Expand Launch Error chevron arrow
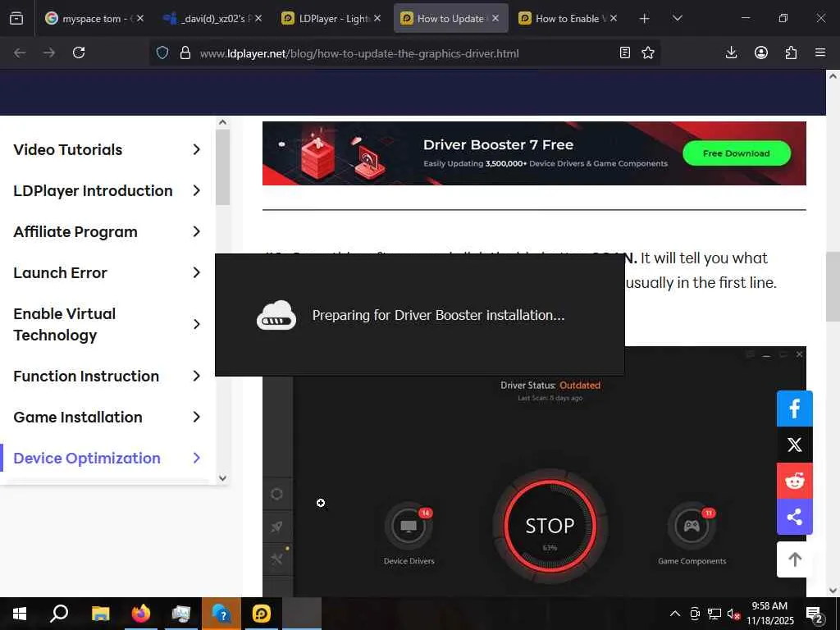Screen dimensions: 840x630 pyautogui.click(x=197, y=272)
